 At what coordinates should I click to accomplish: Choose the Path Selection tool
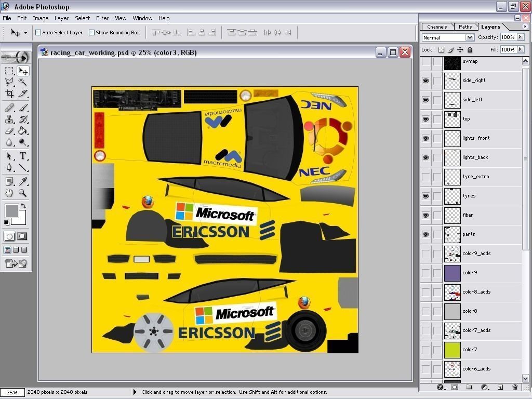point(9,156)
